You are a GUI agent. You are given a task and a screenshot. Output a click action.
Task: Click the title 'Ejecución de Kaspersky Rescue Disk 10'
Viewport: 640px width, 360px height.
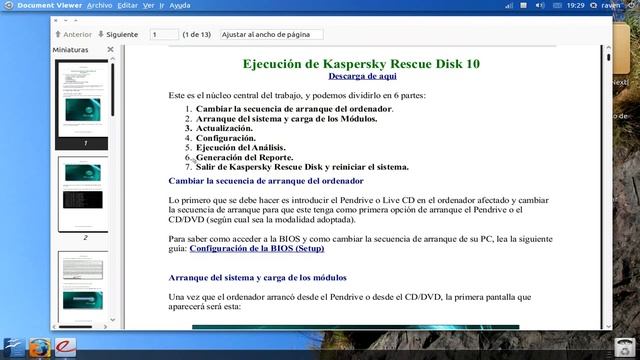(361, 64)
